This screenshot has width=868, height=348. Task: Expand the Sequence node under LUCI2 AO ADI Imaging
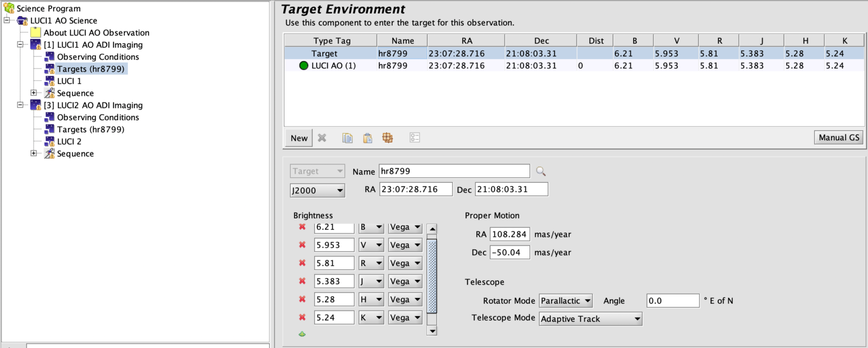pyautogui.click(x=34, y=153)
